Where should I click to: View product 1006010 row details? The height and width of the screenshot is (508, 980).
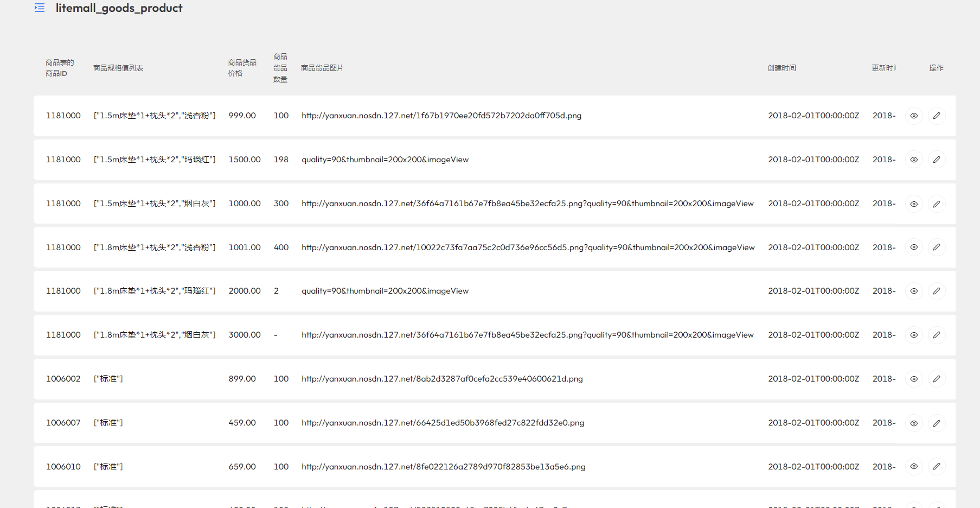coord(914,467)
